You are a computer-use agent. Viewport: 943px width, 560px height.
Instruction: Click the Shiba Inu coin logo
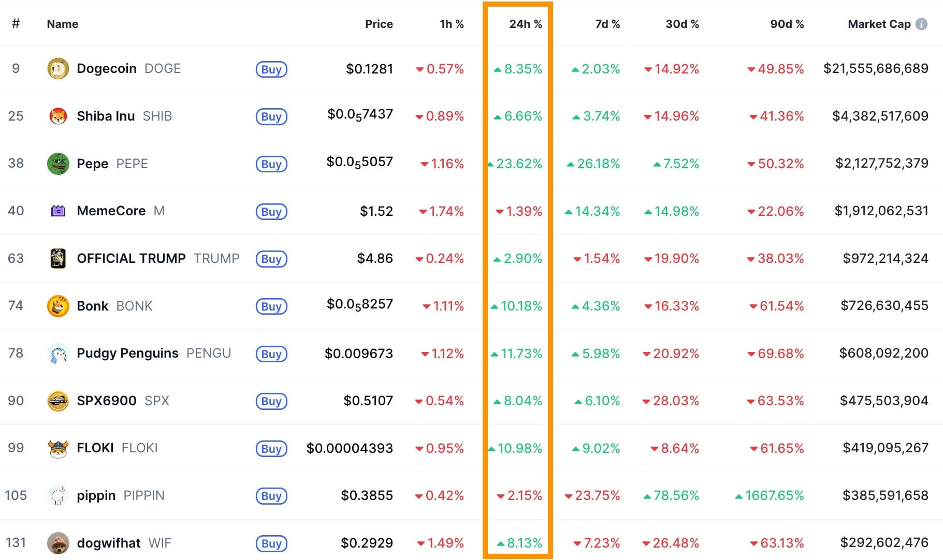tap(58, 116)
